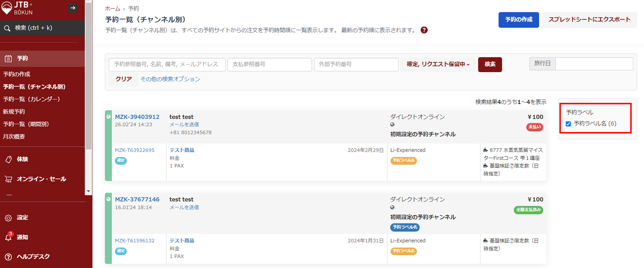Open the オンライン・セール cart icon
Viewport: 644px width, 268px height.
(x=8, y=179)
